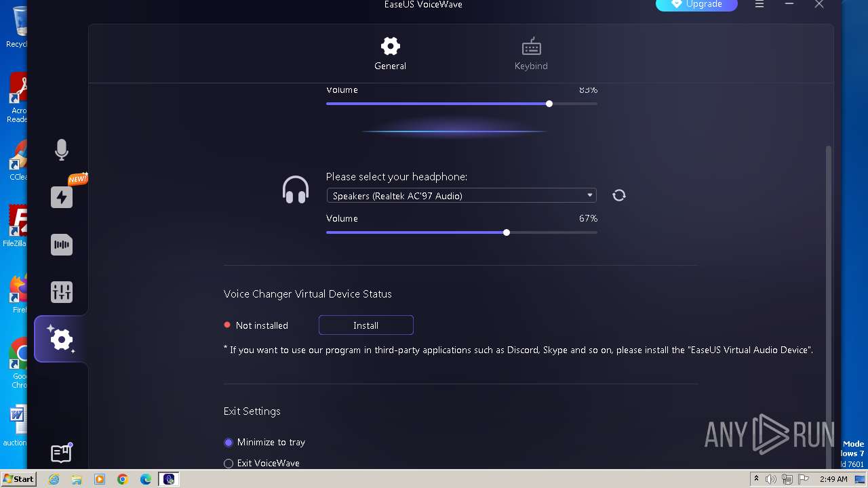868x488 pixels.
Task: Open the Recycle Bin desktop icon
Action: 18,27
